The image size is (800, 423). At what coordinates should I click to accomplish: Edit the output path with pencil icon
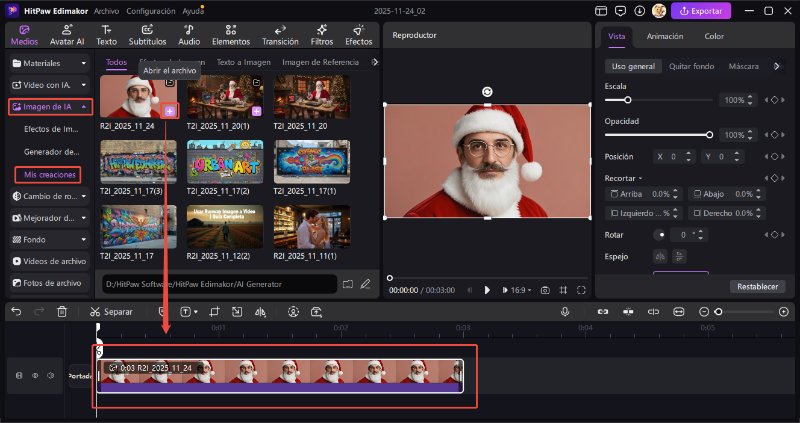[365, 284]
